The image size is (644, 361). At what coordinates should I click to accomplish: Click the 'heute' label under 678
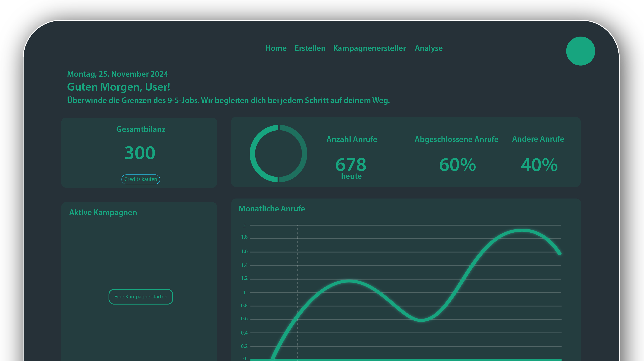(x=351, y=176)
